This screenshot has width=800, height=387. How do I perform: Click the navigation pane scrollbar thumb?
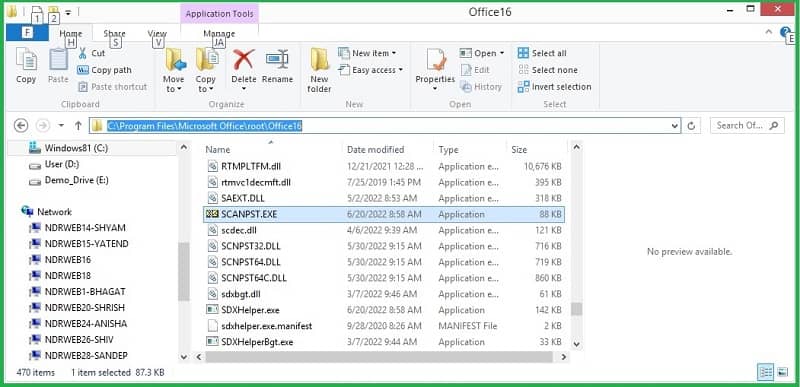[184, 271]
